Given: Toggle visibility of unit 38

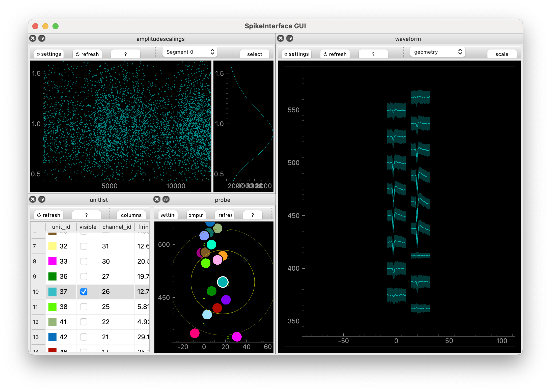Looking at the screenshot, I should [84, 307].
